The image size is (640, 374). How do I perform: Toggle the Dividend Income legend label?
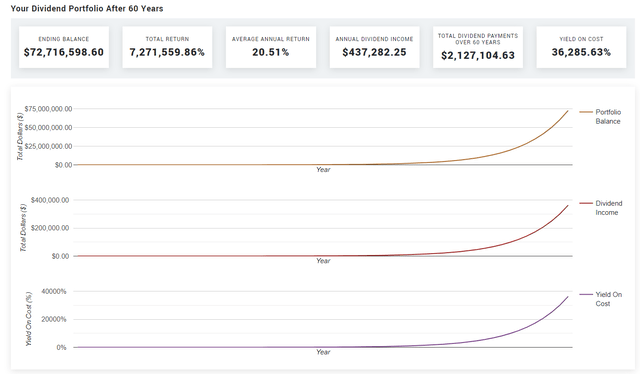[x=609, y=208]
